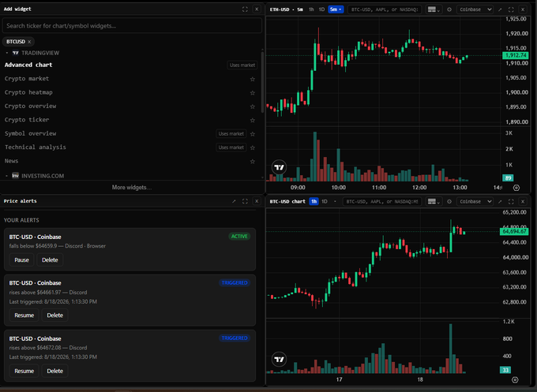Pop out the BTC-USD chart panel
The image size is (537, 392).
[x=500, y=201]
